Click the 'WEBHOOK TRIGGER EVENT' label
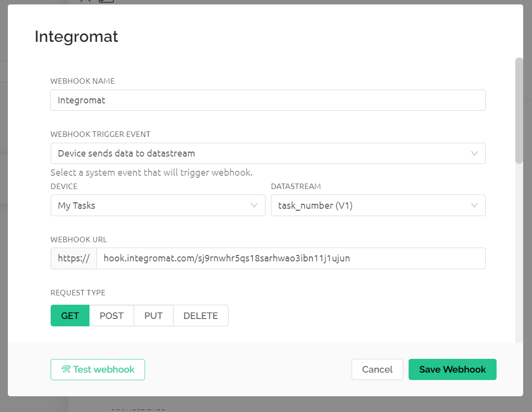This screenshot has width=532, height=412. tap(100, 134)
